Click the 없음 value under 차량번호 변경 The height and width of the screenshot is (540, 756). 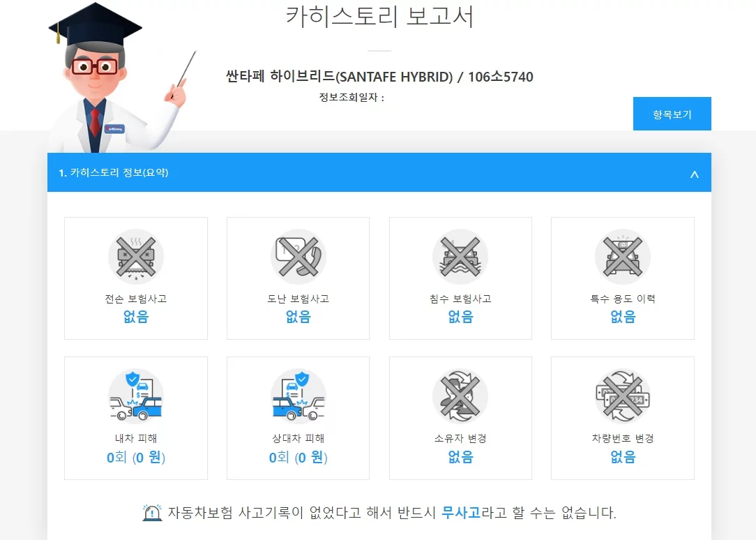[x=623, y=456]
